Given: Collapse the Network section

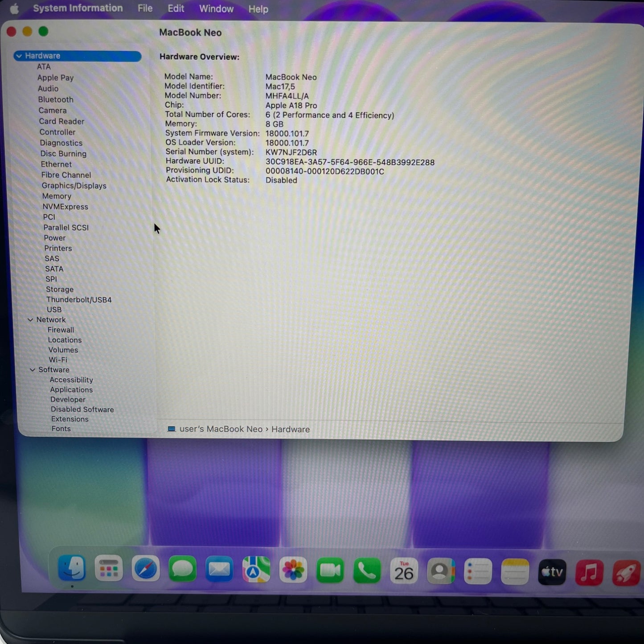Looking at the screenshot, I should click(30, 320).
